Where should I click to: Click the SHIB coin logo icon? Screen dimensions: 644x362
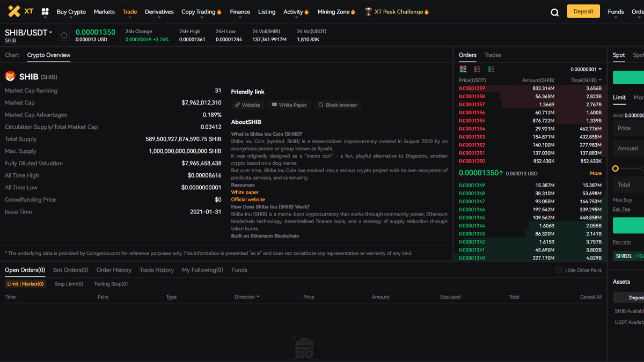point(10,77)
